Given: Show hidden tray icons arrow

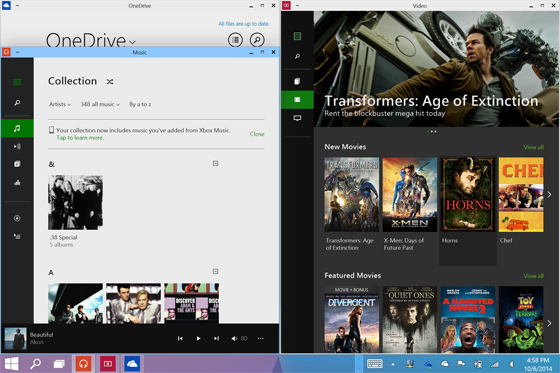Looking at the screenshot, I should [x=393, y=364].
